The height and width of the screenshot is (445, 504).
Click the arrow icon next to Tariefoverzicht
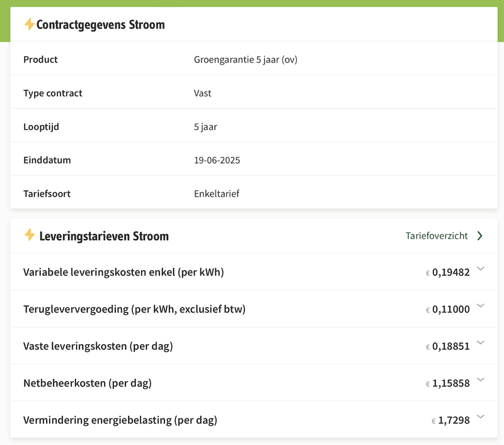pos(480,236)
